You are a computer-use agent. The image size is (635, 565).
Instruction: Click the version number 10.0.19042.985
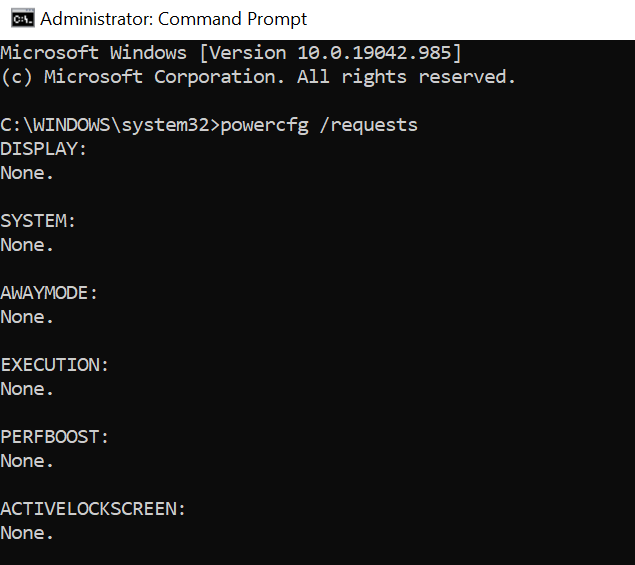pyautogui.click(x=374, y=53)
